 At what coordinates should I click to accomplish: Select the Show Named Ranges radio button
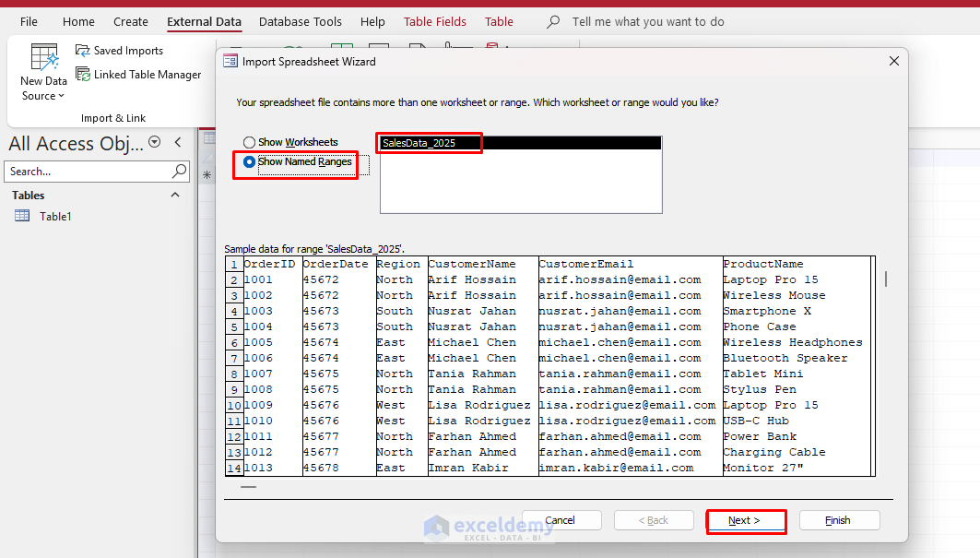pos(249,162)
